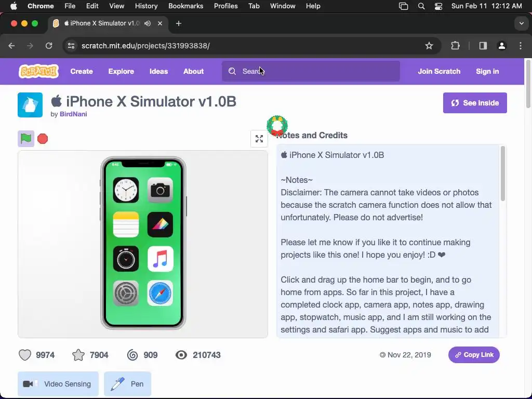Close the iPhone X Simulator tab
This screenshot has width=532, height=399.
160,23
